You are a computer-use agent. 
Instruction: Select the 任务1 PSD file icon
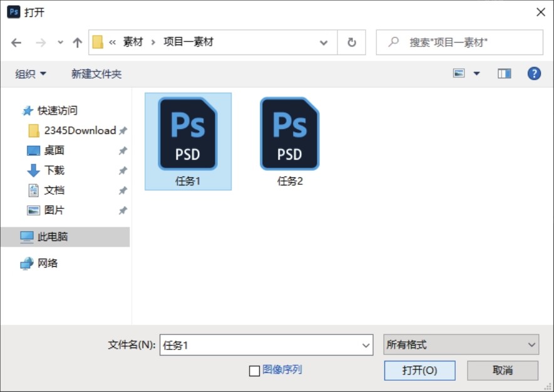pyautogui.click(x=188, y=133)
